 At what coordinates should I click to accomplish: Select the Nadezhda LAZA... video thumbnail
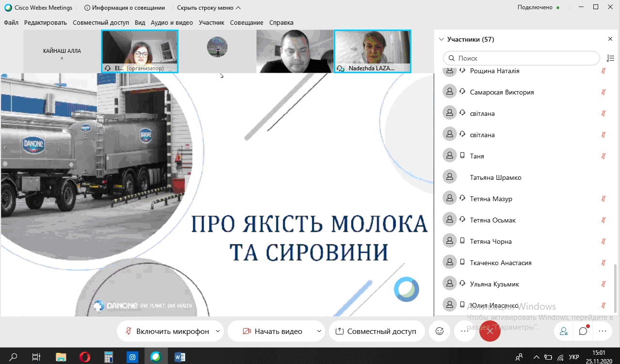point(373,51)
